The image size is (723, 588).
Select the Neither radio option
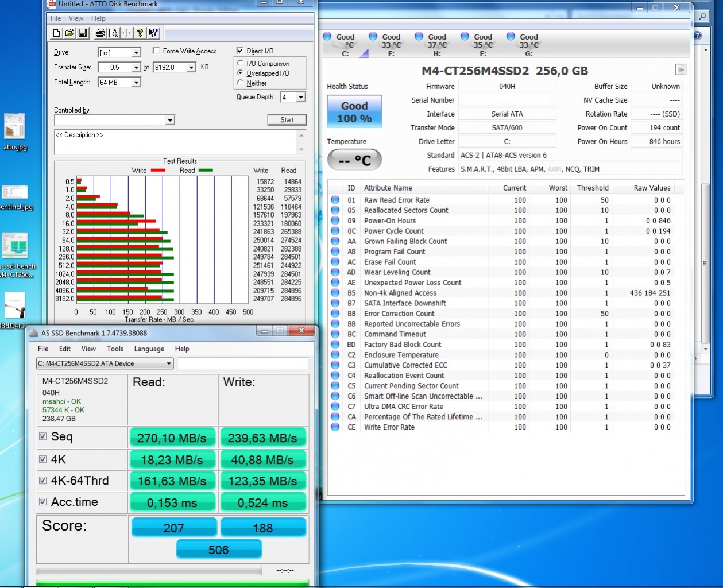(x=240, y=83)
